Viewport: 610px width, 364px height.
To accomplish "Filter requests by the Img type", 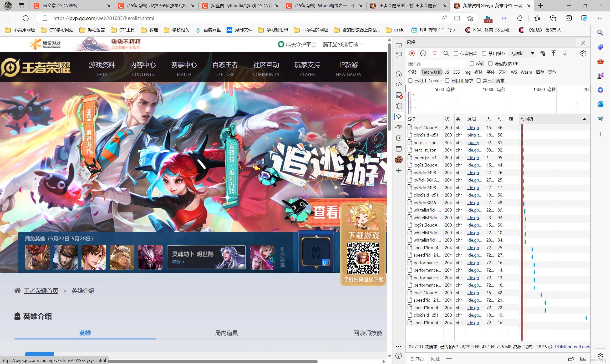I will point(467,72).
